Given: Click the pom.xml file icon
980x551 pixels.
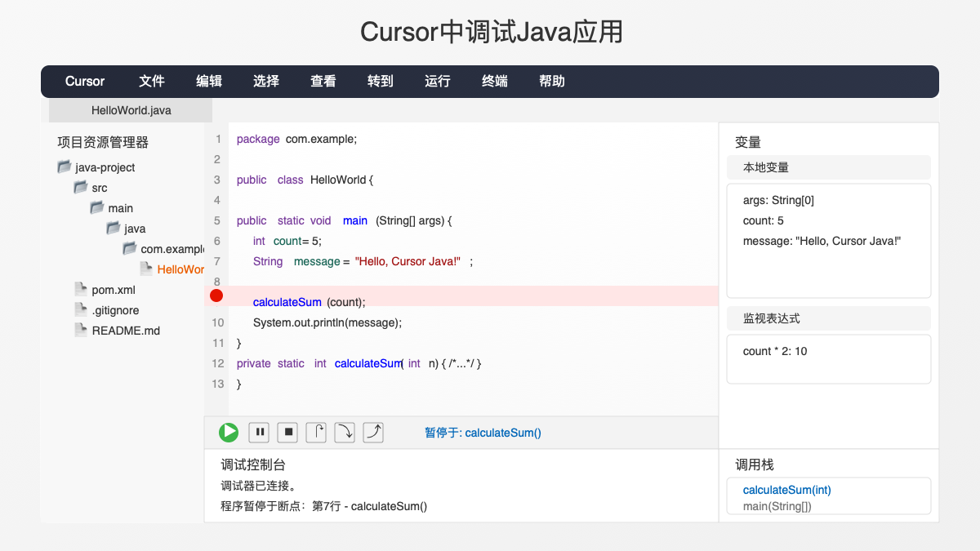Looking at the screenshot, I should [81, 289].
